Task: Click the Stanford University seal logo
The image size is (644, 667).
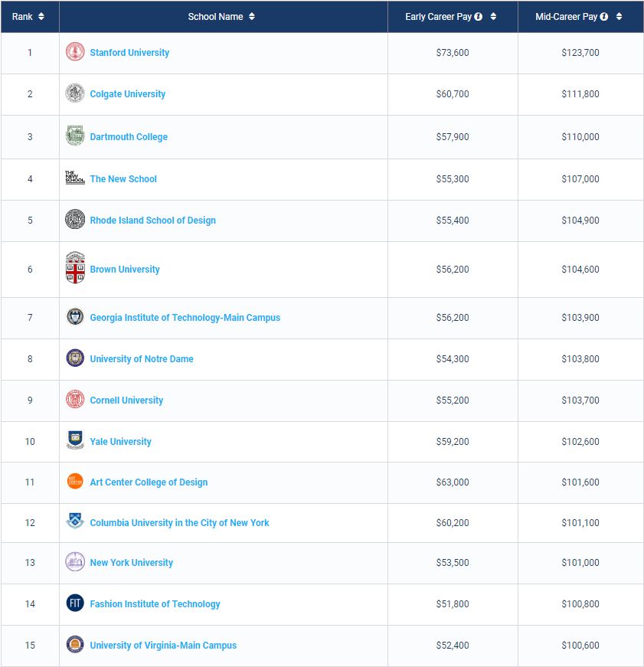Action: (75, 51)
